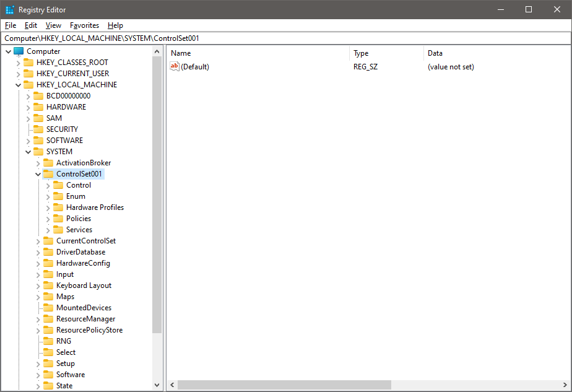Select the ResourceManager key
572x392 pixels.
pyautogui.click(x=85, y=319)
